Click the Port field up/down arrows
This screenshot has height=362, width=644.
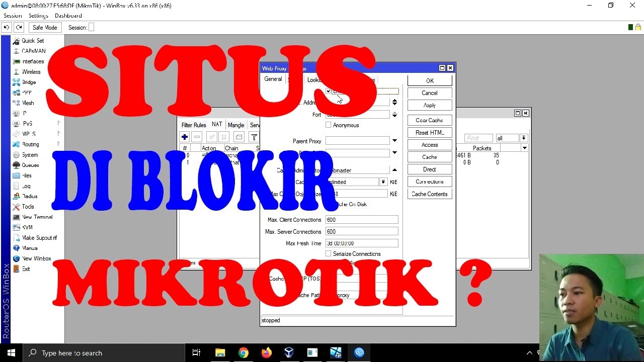pos(394,115)
